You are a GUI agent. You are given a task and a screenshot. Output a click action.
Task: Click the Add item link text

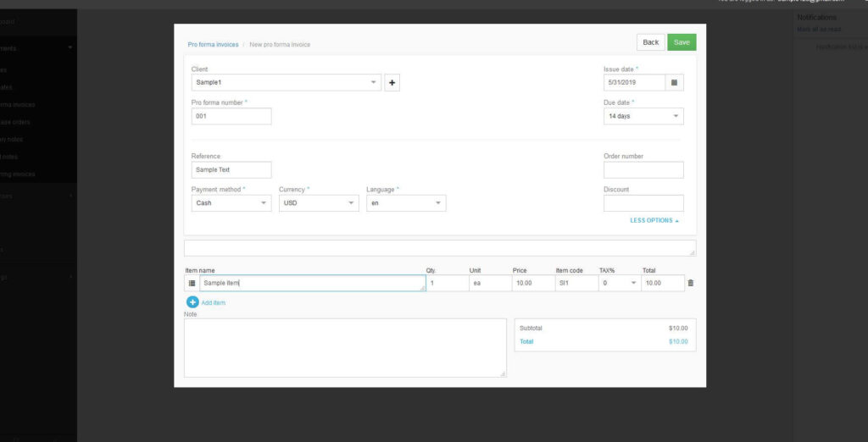(x=213, y=303)
